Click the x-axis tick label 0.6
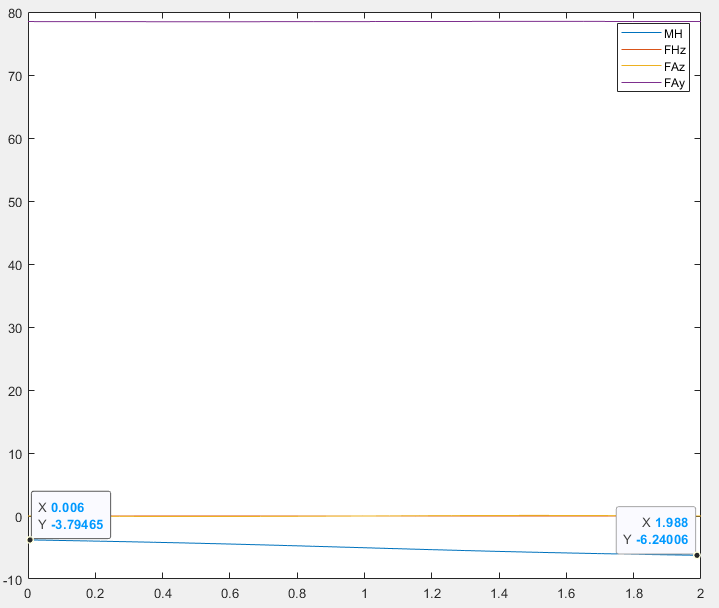 click(230, 593)
